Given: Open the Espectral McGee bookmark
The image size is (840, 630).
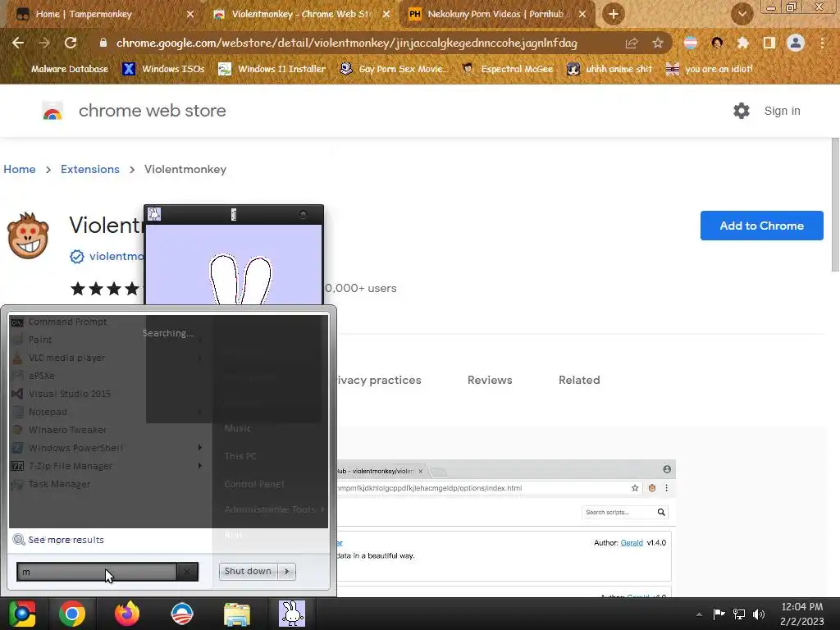Looking at the screenshot, I should (508, 69).
